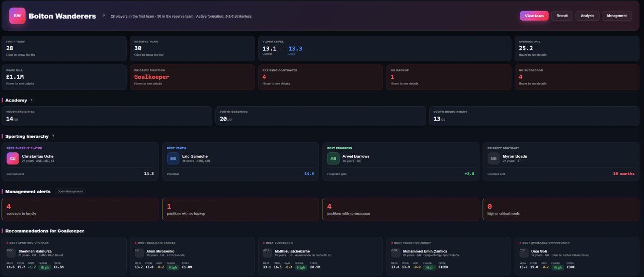Click the BW club logo badge

click(x=17, y=16)
